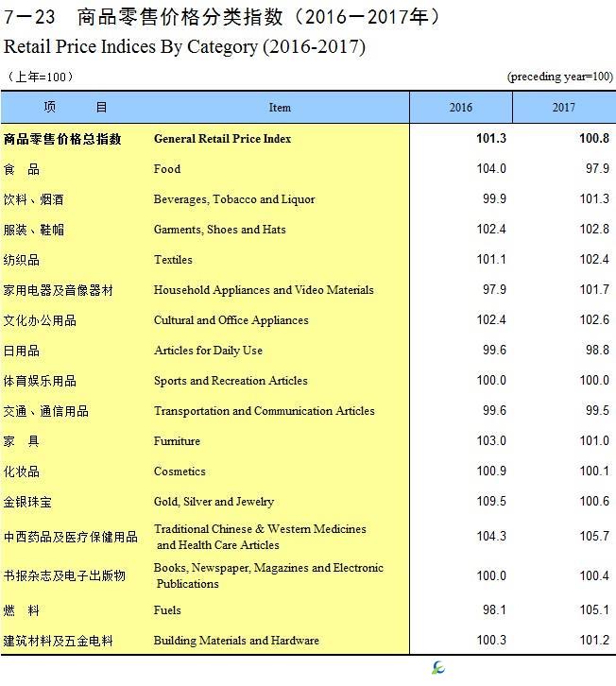Click the Furniture row label

click(x=177, y=441)
